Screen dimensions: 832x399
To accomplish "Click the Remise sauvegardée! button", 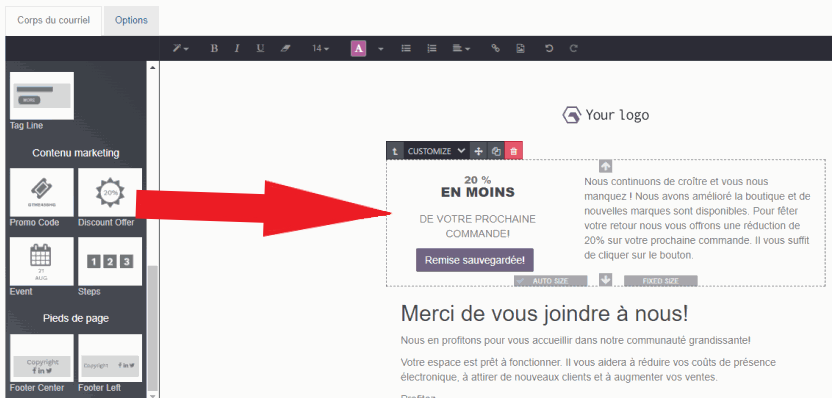I will point(475,260).
